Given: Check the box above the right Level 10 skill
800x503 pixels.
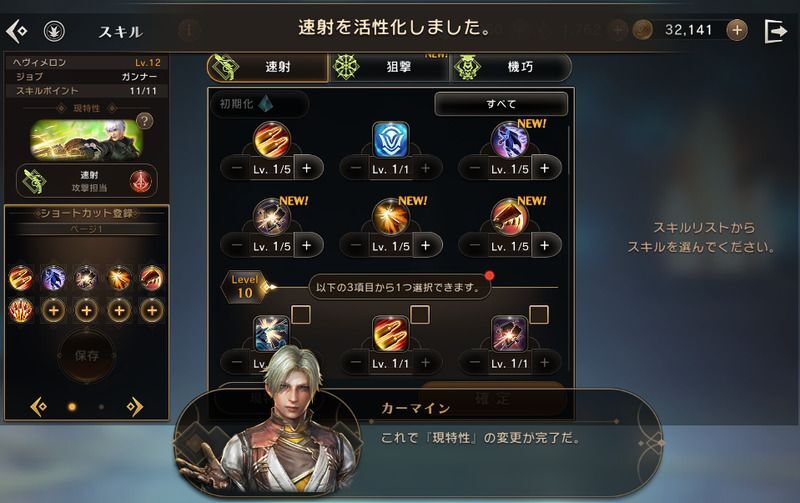Looking at the screenshot, I should pyautogui.click(x=539, y=315).
